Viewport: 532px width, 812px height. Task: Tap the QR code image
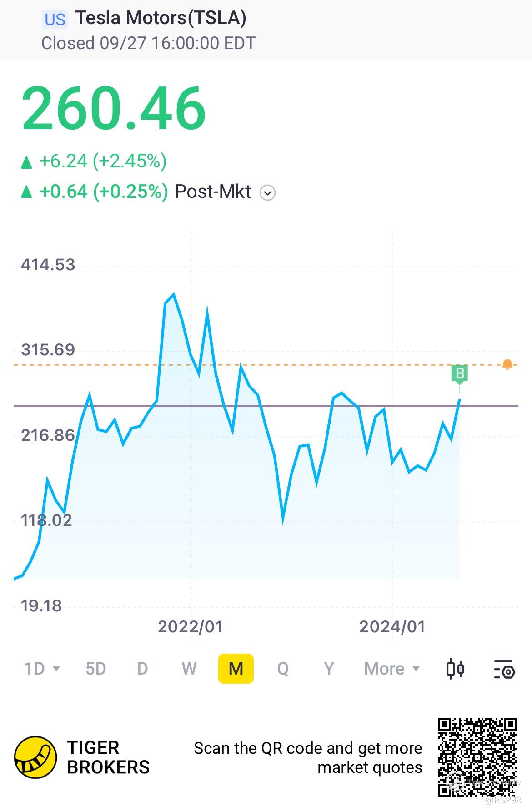(x=477, y=757)
